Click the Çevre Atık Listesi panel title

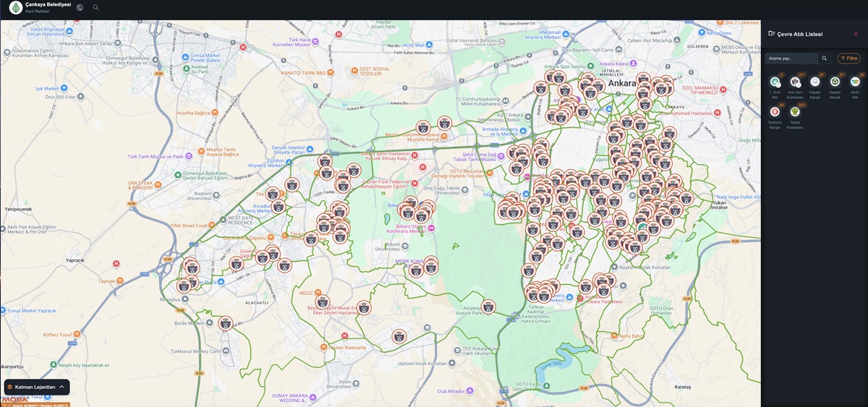tap(799, 34)
